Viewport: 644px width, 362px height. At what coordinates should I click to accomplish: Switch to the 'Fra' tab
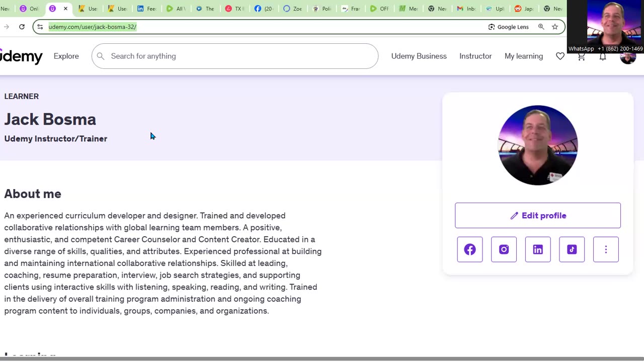click(351, 9)
